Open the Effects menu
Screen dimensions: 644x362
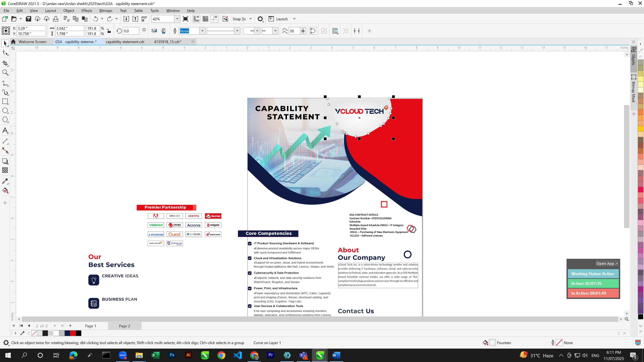(x=87, y=11)
